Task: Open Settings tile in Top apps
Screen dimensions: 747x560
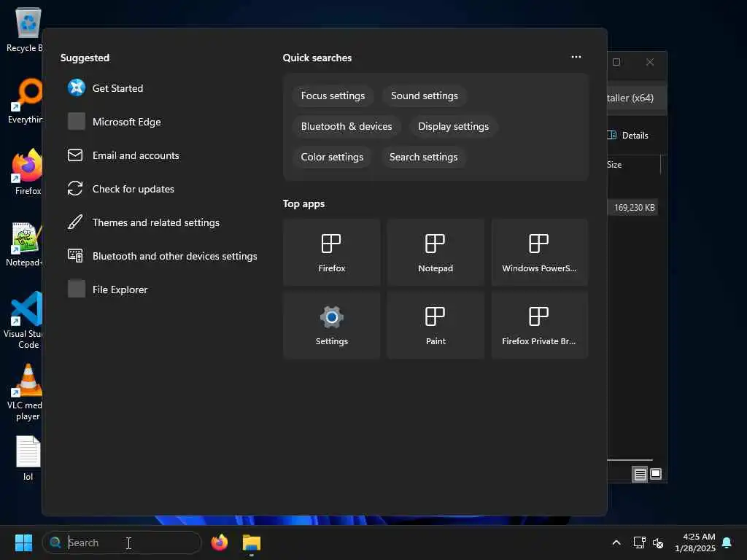Action: pyautogui.click(x=332, y=325)
